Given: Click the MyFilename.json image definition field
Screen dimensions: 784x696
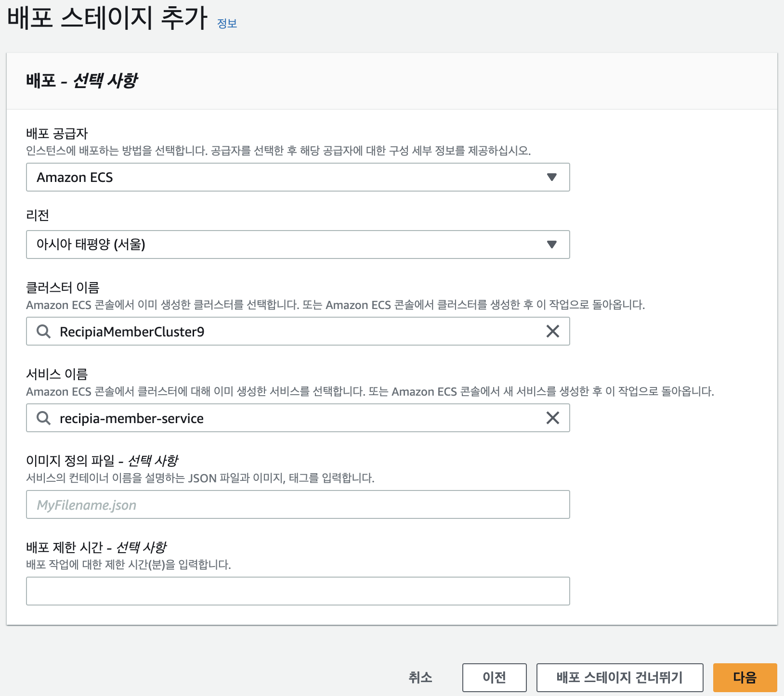Looking at the screenshot, I should click(x=298, y=504).
